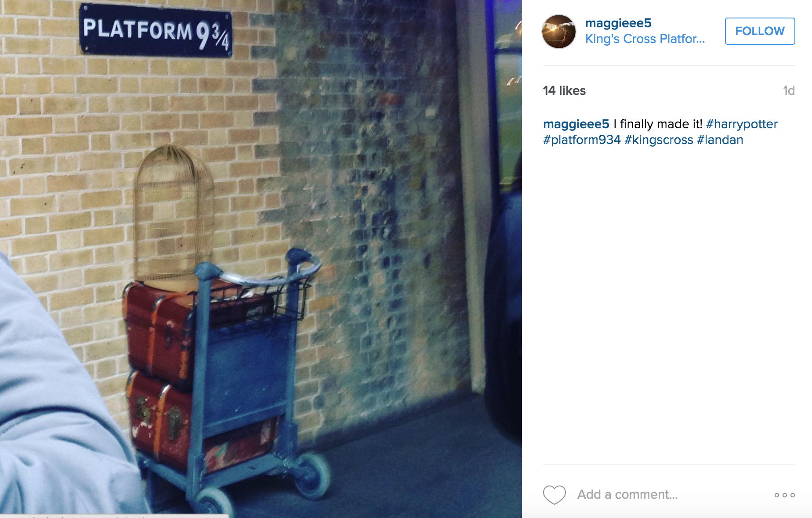This screenshot has height=518, width=812.
Task: Open the #landan hashtag
Action: (x=720, y=140)
